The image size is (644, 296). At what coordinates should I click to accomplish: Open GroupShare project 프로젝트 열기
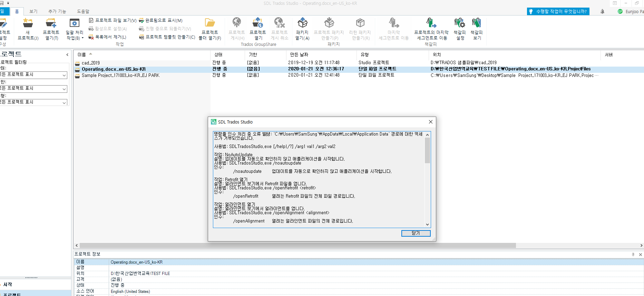pos(258,29)
